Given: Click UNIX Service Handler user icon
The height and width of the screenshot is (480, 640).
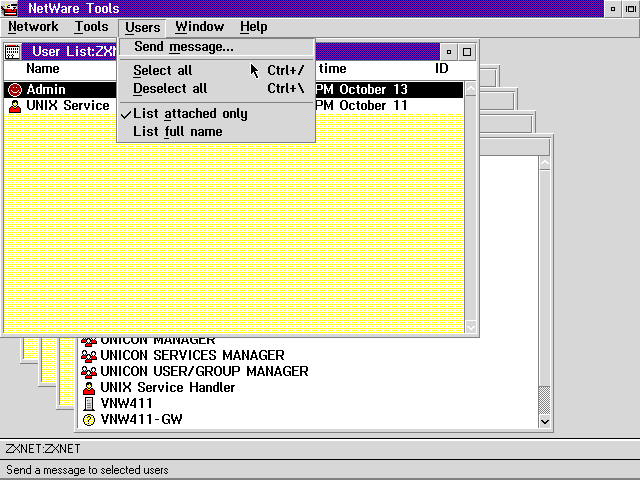Looking at the screenshot, I should pyautogui.click(x=89, y=388).
